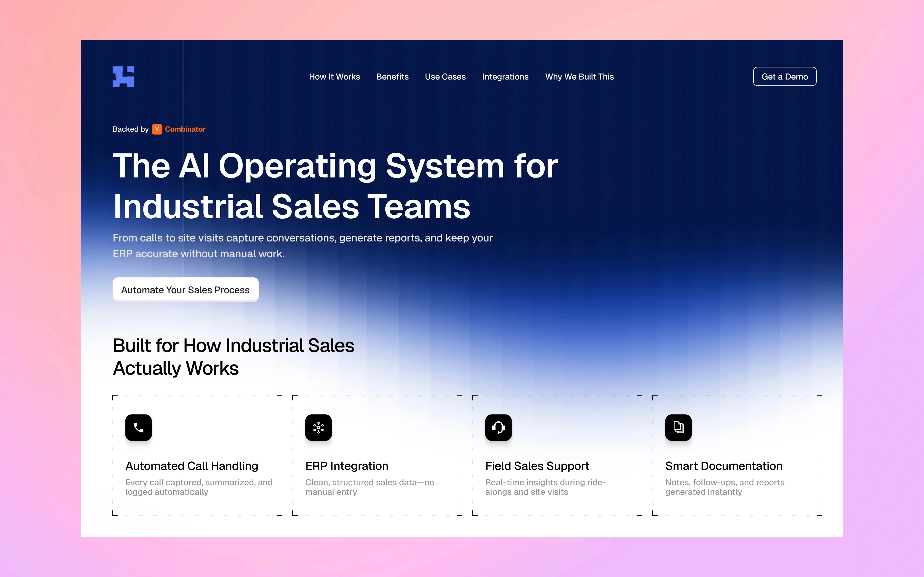Viewport: 924px width, 577px height.
Task: Go to the Benefits nav item
Action: 392,77
